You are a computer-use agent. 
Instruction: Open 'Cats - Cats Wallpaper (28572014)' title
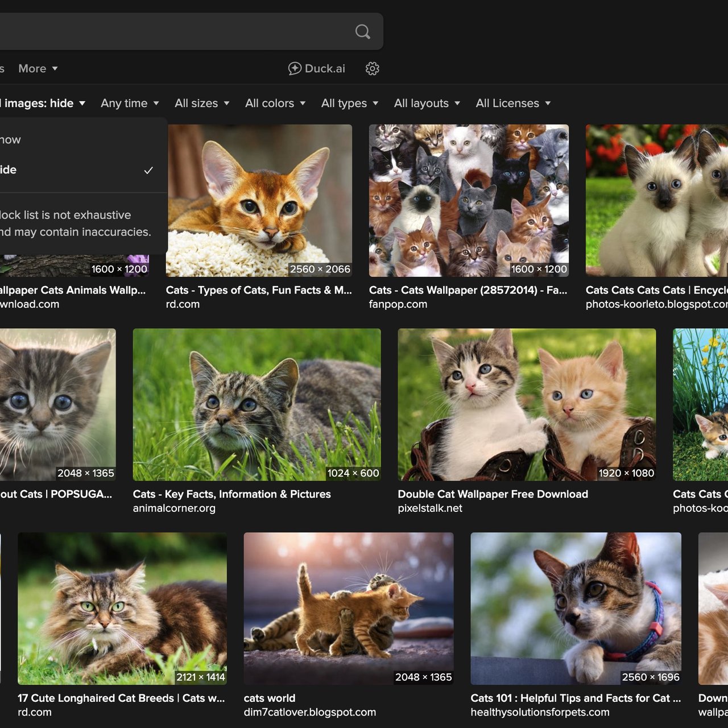coord(468,290)
